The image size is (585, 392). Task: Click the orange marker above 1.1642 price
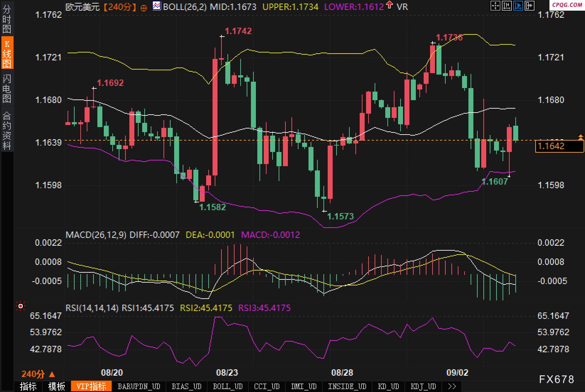tap(581, 137)
